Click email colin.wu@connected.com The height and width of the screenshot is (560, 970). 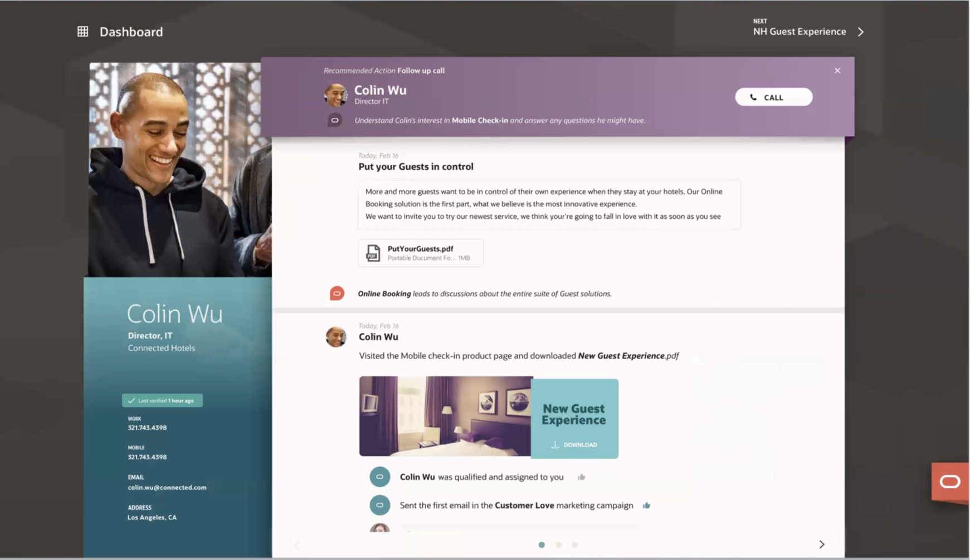pos(167,488)
